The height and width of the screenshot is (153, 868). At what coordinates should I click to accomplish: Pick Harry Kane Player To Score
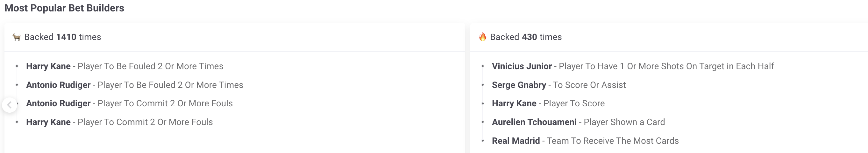[548, 103]
